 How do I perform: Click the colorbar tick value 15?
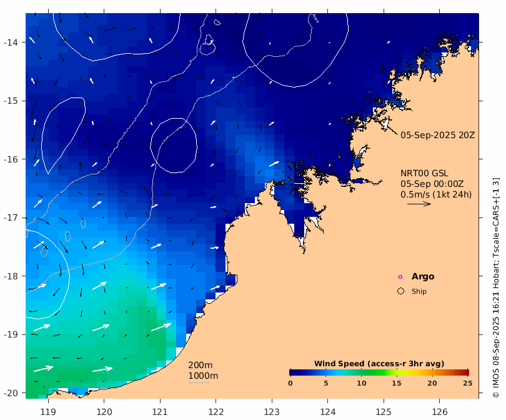(396, 383)
